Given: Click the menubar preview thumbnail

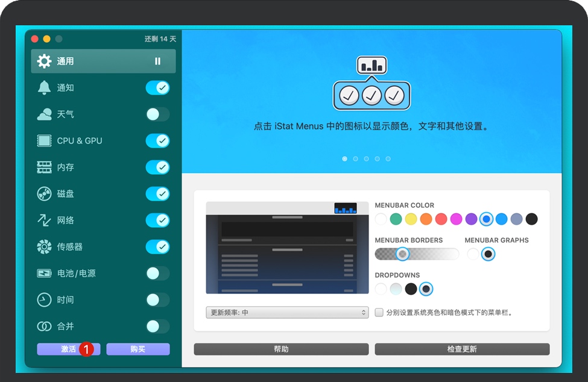Looking at the screenshot, I should [287, 248].
